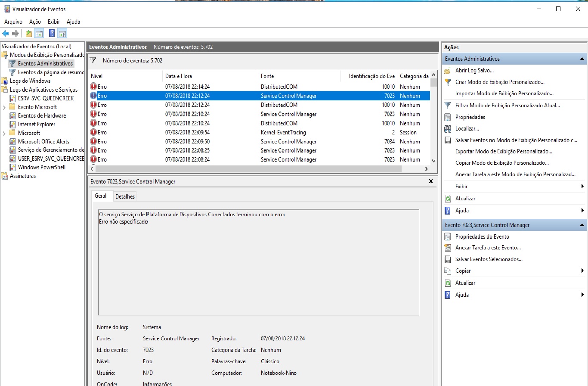The image size is (588, 386).
Task: Open the lower Ajuda submenu arrow
Action: coord(582,295)
